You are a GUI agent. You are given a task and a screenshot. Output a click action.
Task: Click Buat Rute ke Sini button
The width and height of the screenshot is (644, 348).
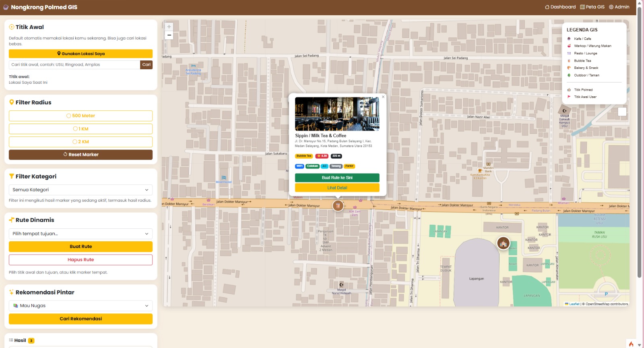click(x=337, y=178)
